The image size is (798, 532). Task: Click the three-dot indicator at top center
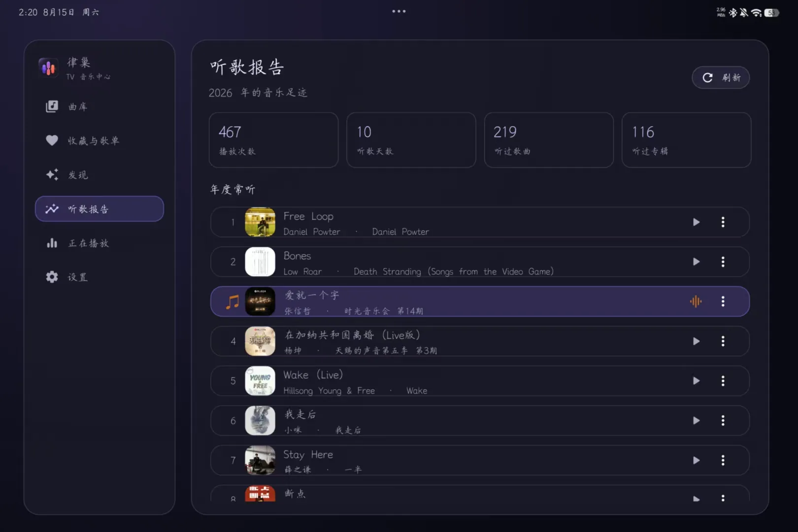tap(399, 11)
